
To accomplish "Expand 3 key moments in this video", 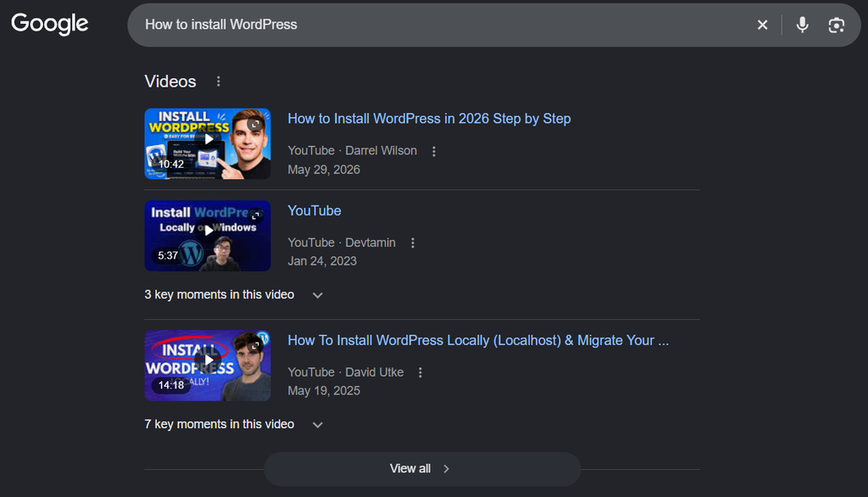I will [234, 295].
